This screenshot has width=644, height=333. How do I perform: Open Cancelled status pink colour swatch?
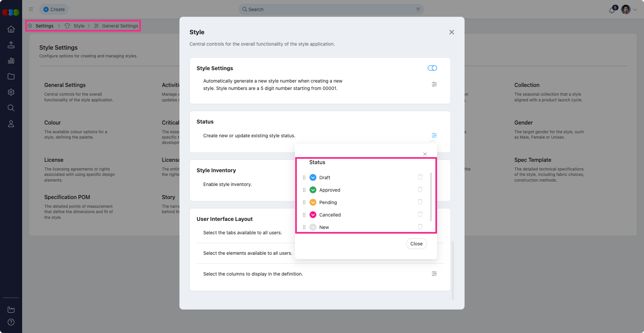[313, 215]
